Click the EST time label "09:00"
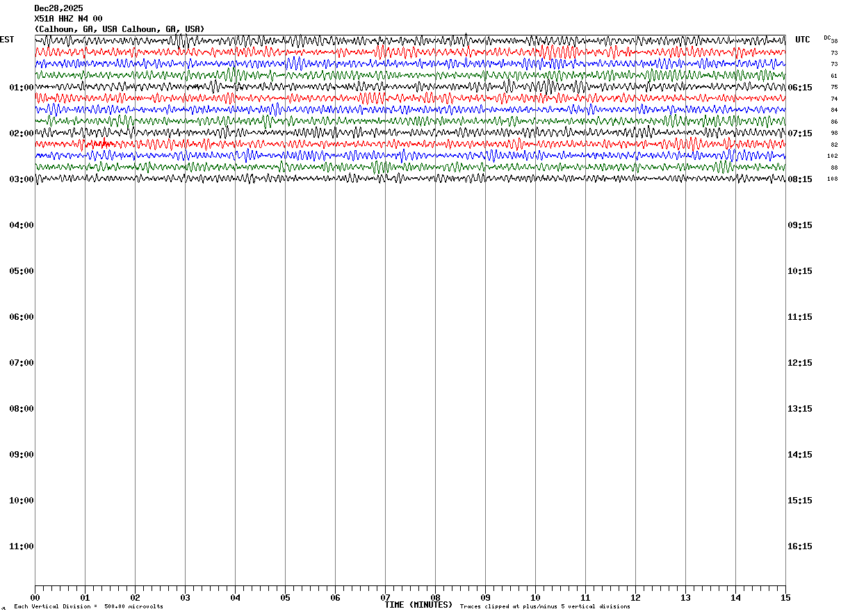This screenshot has width=841, height=616. [22, 455]
